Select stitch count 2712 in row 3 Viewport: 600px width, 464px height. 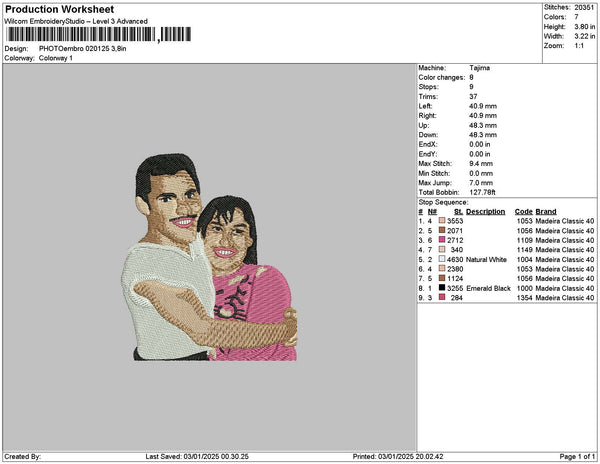pos(455,240)
